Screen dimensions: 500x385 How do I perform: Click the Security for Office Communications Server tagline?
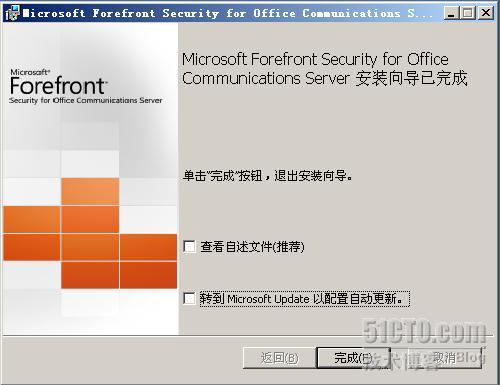pos(86,100)
